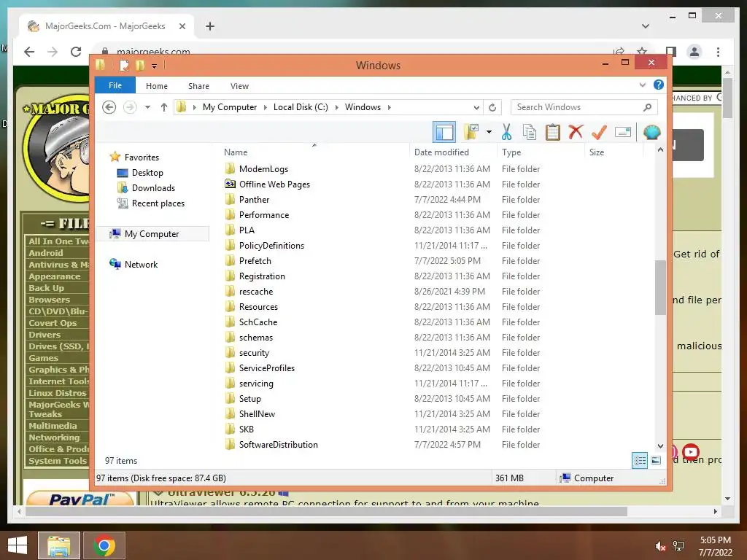Screen dimensions: 747x560
Task: Open Downloads in Favorites
Action: coord(153,188)
